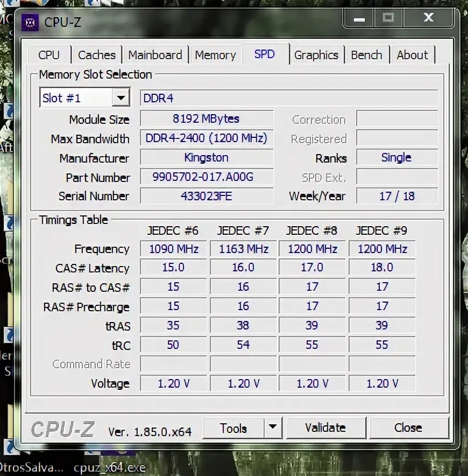Switch to the Memory tab

point(215,54)
